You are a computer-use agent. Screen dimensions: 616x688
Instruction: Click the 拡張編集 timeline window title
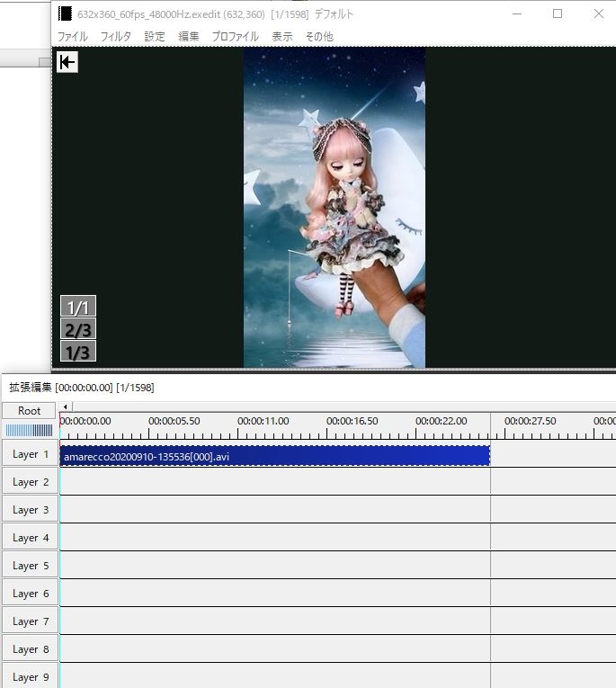[x=82, y=388]
